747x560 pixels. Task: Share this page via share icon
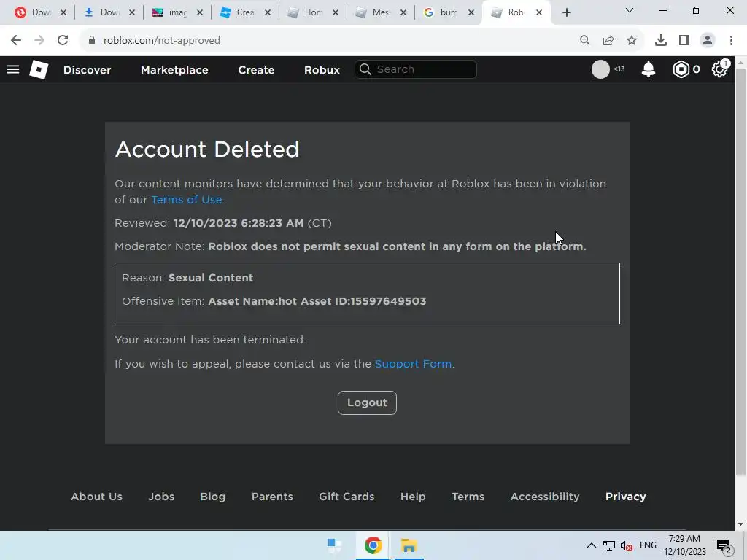(x=608, y=41)
